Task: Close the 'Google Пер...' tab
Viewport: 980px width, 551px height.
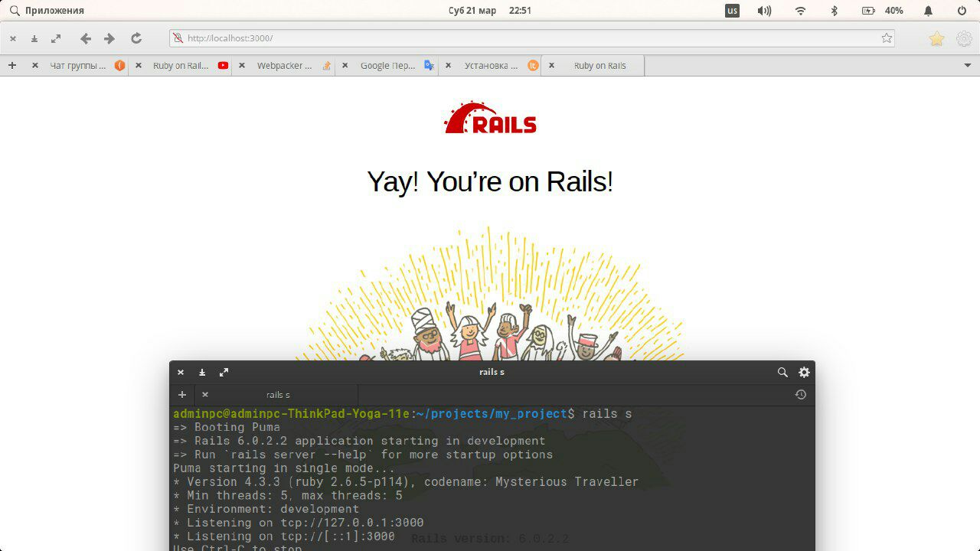Action: (x=345, y=66)
